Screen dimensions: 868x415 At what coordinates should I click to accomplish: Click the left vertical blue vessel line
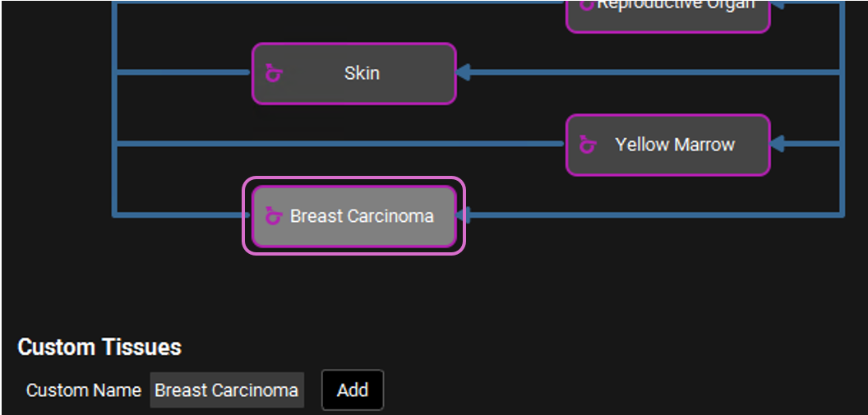pyautogui.click(x=114, y=107)
